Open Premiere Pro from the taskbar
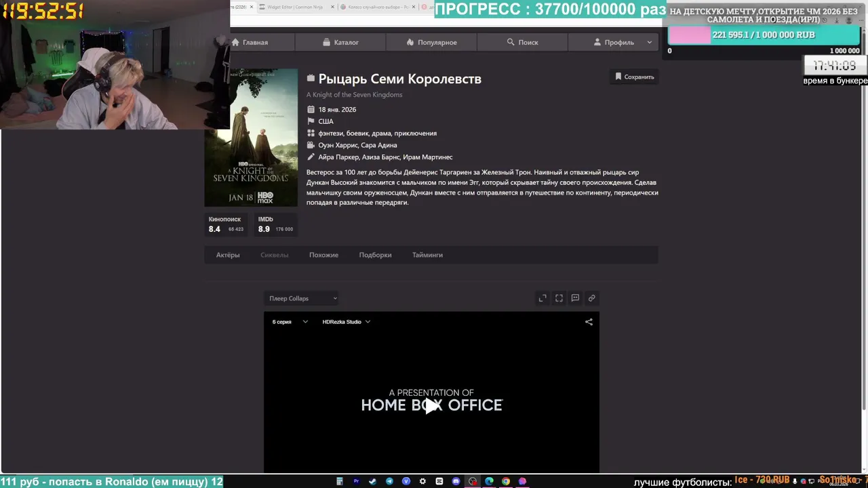The image size is (868, 488). click(x=356, y=481)
